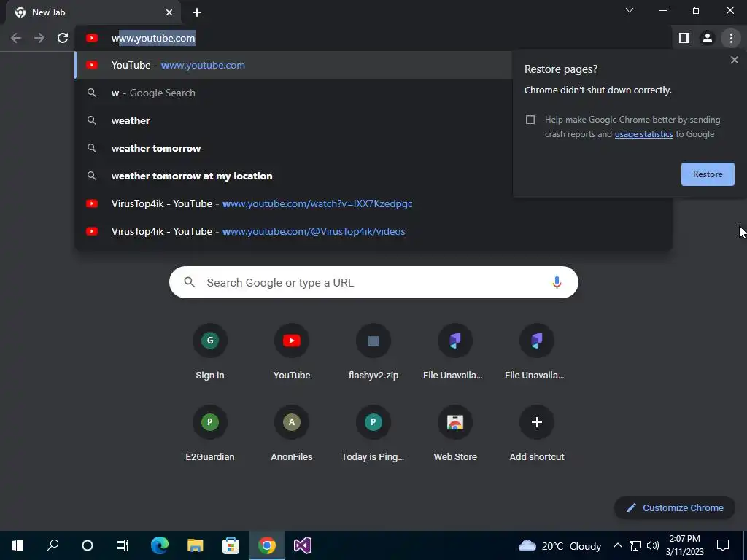
Task: Open File Explorer from the taskbar
Action: 196,545
